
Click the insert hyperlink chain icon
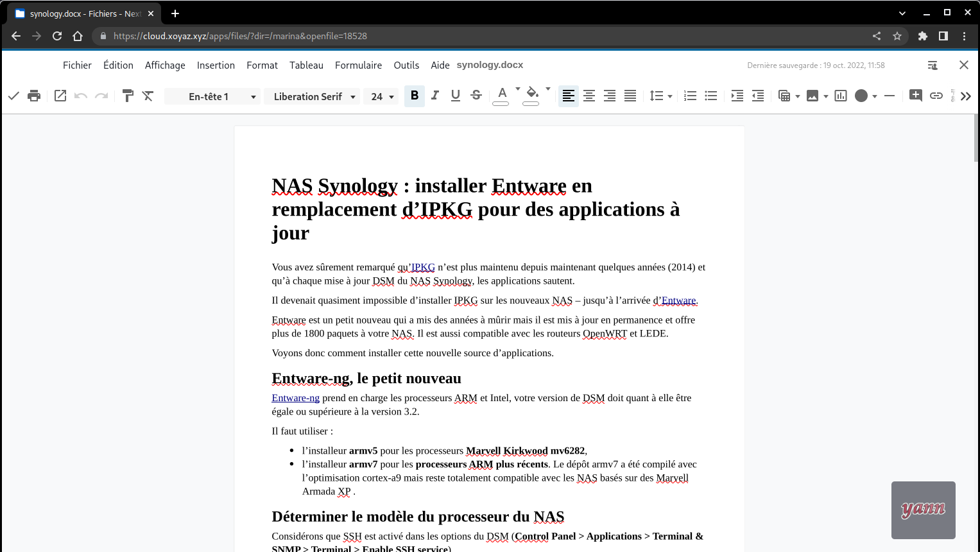coord(936,96)
